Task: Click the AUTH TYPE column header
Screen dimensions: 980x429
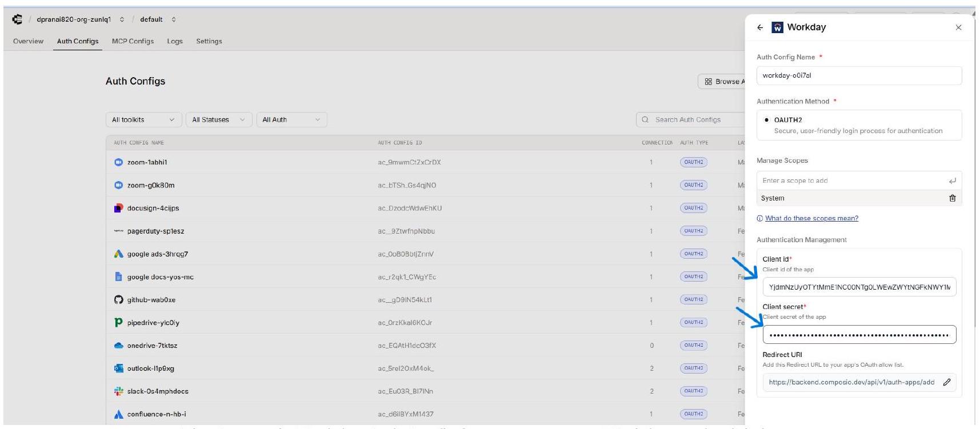Action: coord(694,143)
